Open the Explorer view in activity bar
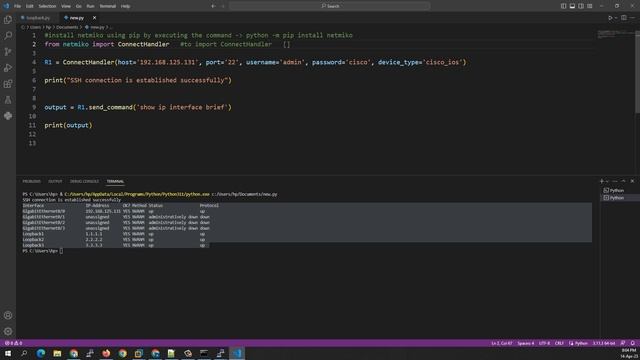The image size is (640, 360). point(8,20)
